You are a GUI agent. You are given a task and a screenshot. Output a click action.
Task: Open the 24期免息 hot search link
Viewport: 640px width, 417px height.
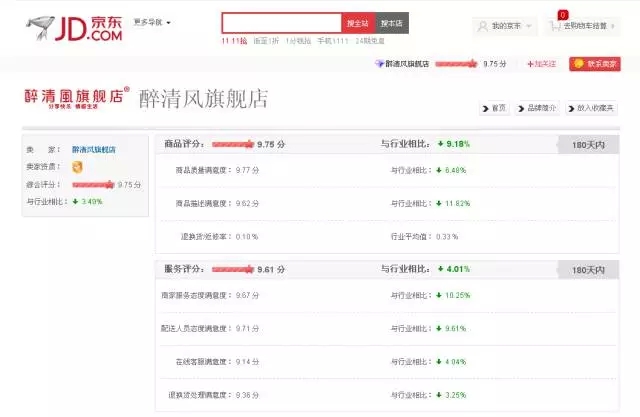[x=370, y=41]
